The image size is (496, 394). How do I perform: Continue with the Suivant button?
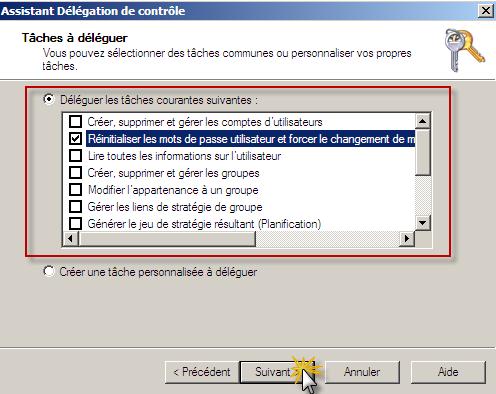point(273,372)
